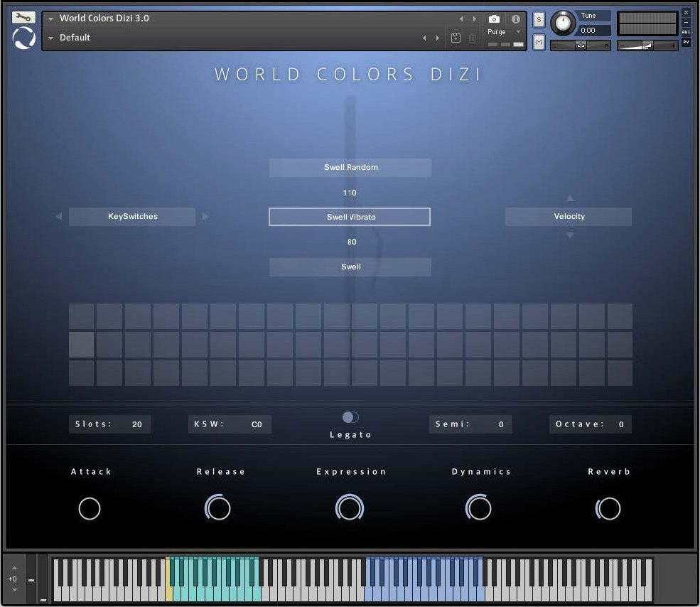Mute the instrument with M button
Viewport: 700px width, 607px height.
pyautogui.click(x=539, y=43)
